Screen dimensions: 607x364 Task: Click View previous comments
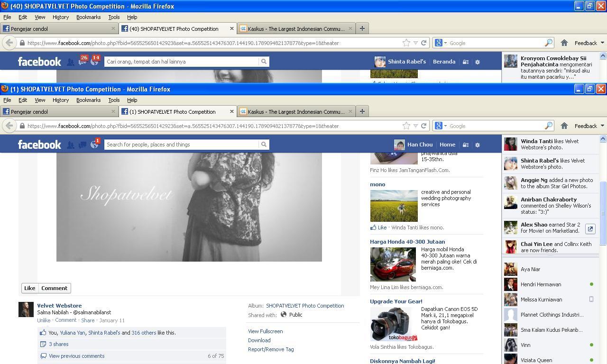click(x=76, y=356)
